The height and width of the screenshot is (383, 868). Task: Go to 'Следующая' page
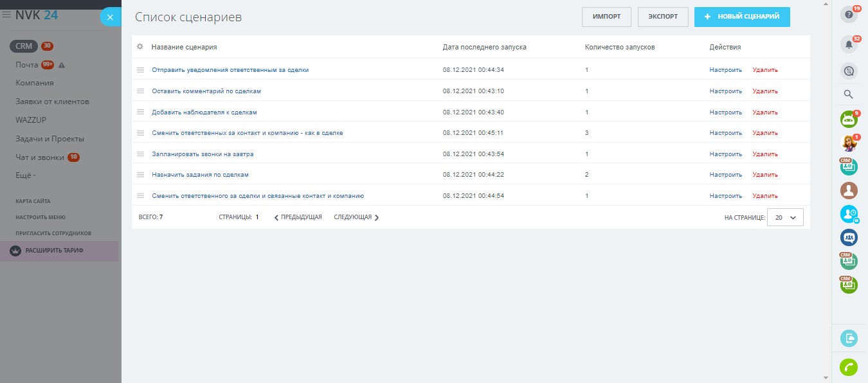click(356, 217)
